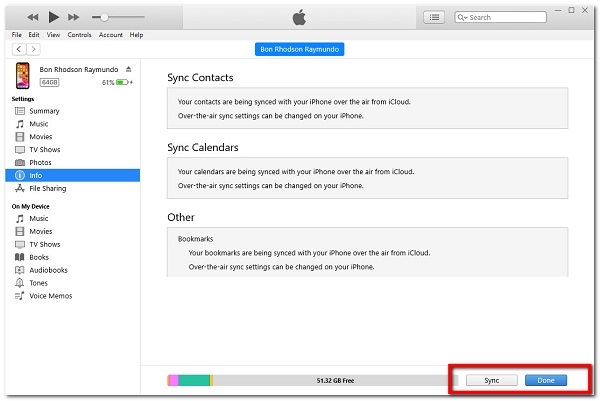Image resolution: width=600 pixels, height=401 pixels.
Task: Open the File menu
Action: 16,35
